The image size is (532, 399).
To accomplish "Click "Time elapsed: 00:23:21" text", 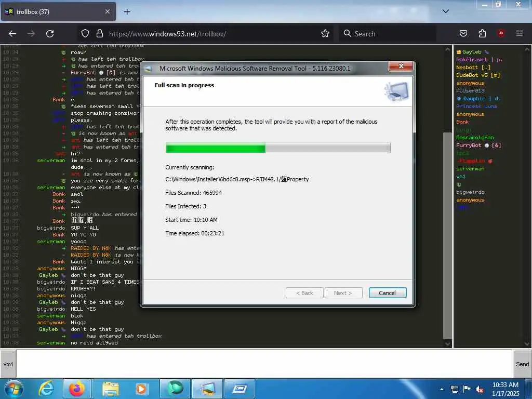I will pyautogui.click(x=195, y=233).
